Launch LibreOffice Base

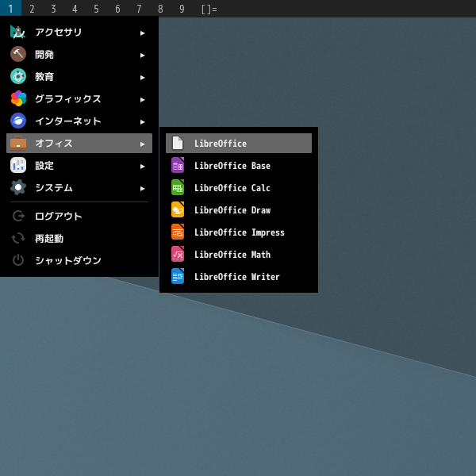click(239, 165)
